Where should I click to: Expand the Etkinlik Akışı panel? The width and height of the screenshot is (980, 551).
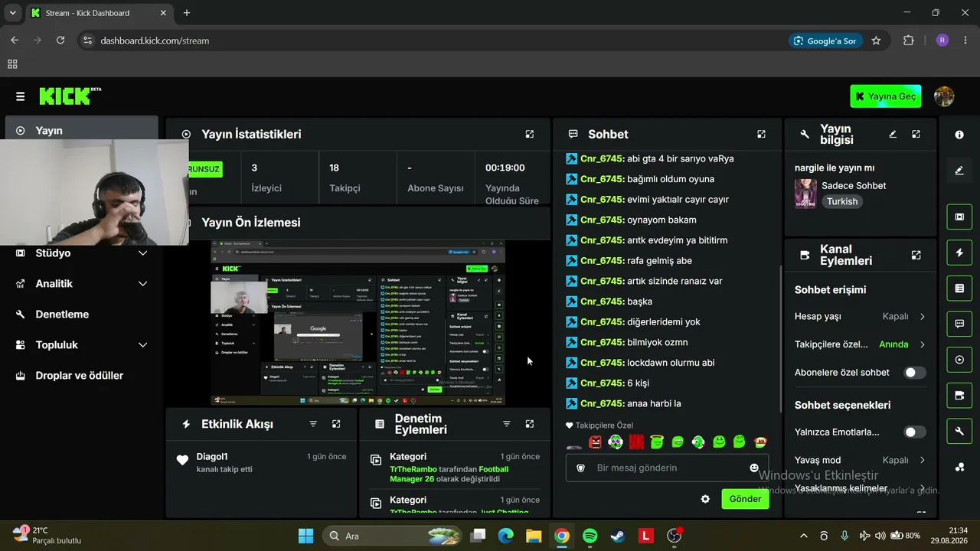click(x=336, y=424)
